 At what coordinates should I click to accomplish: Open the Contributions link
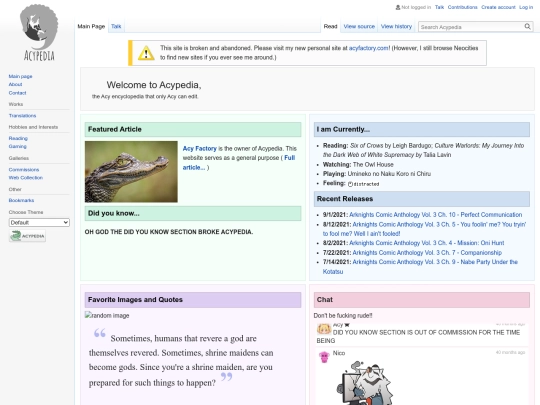[x=463, y=7]
